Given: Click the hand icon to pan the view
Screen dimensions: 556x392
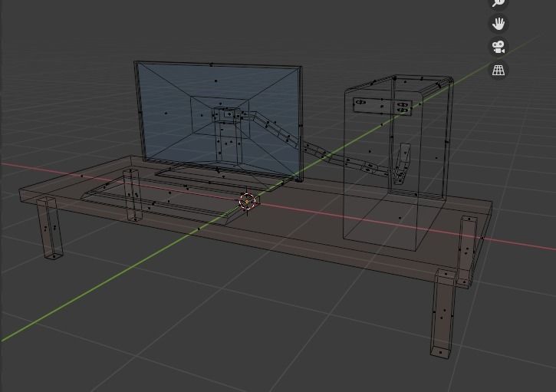Looking at the screenshot, I should [498, 24].
